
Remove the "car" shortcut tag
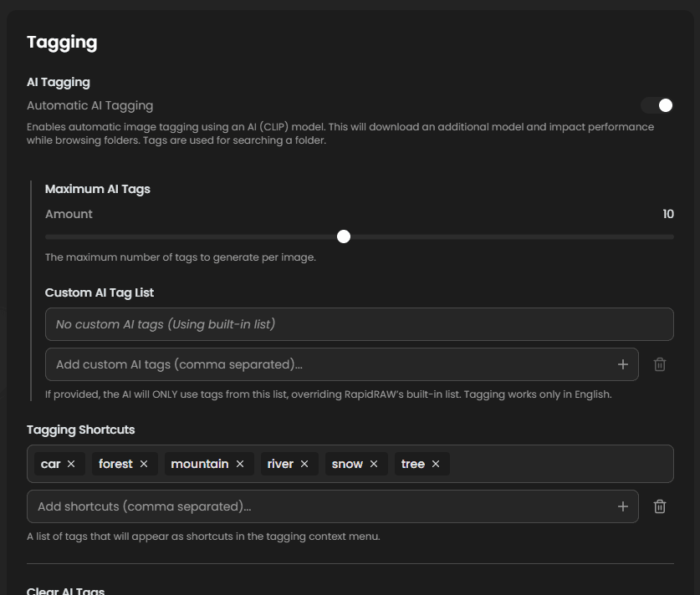point(71,464)
